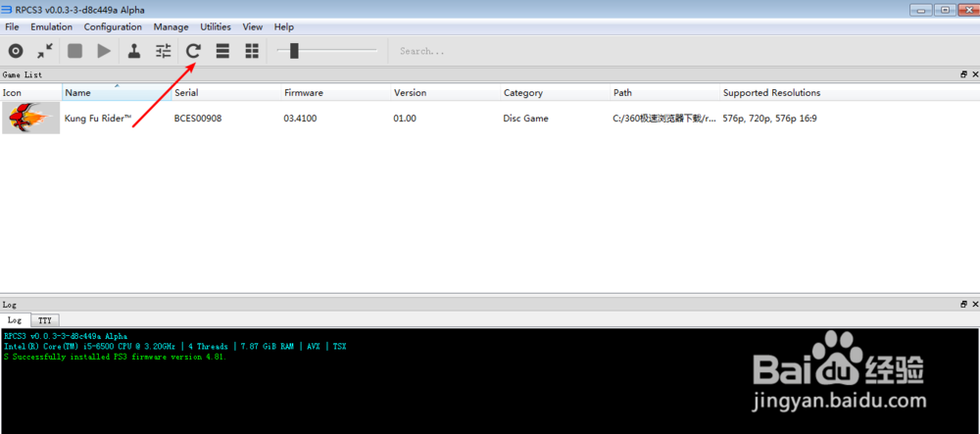The height and width of the screenshot is (434, 980).
Task: Click the C:/360 path cell
Action: click(664, 118)
